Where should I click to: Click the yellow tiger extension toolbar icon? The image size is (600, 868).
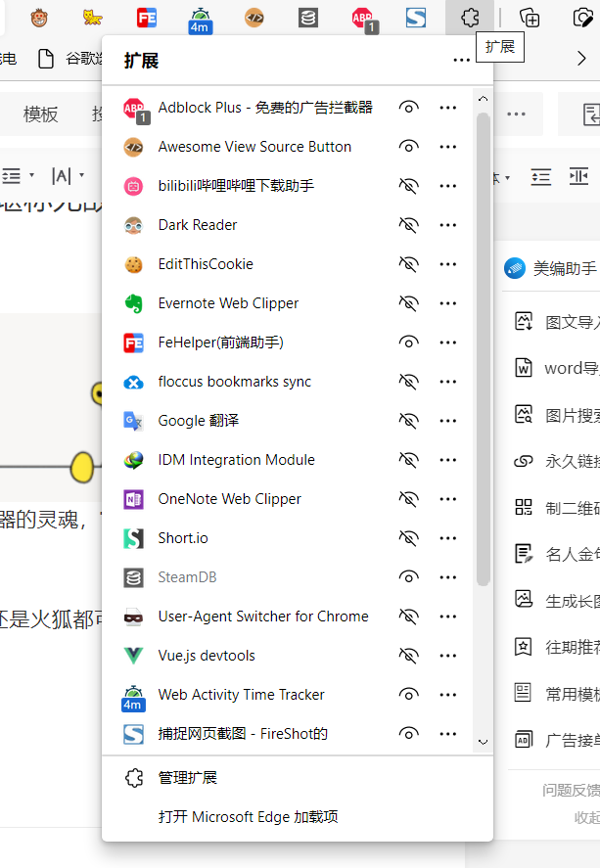coord(92,18)
